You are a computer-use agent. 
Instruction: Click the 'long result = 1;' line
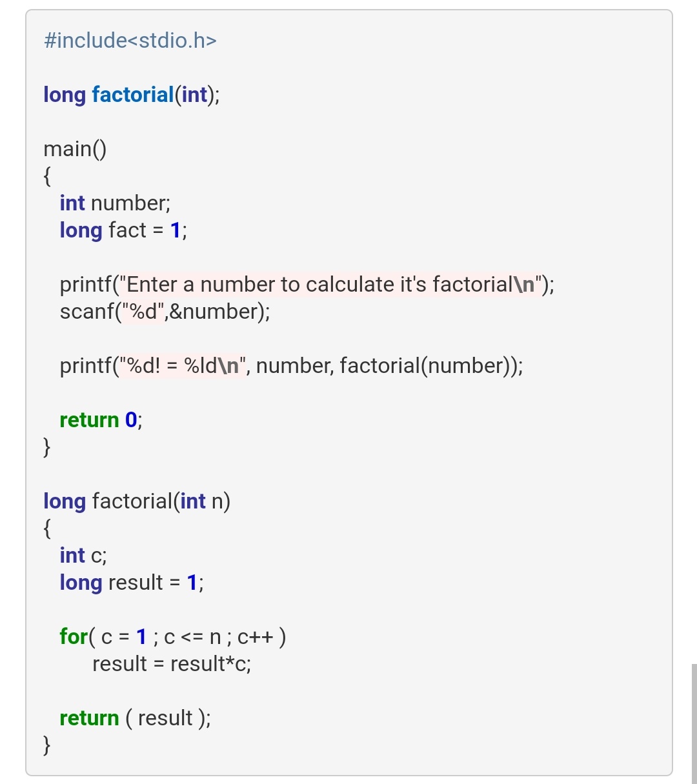pyautogui.click(x=131, y=583)
